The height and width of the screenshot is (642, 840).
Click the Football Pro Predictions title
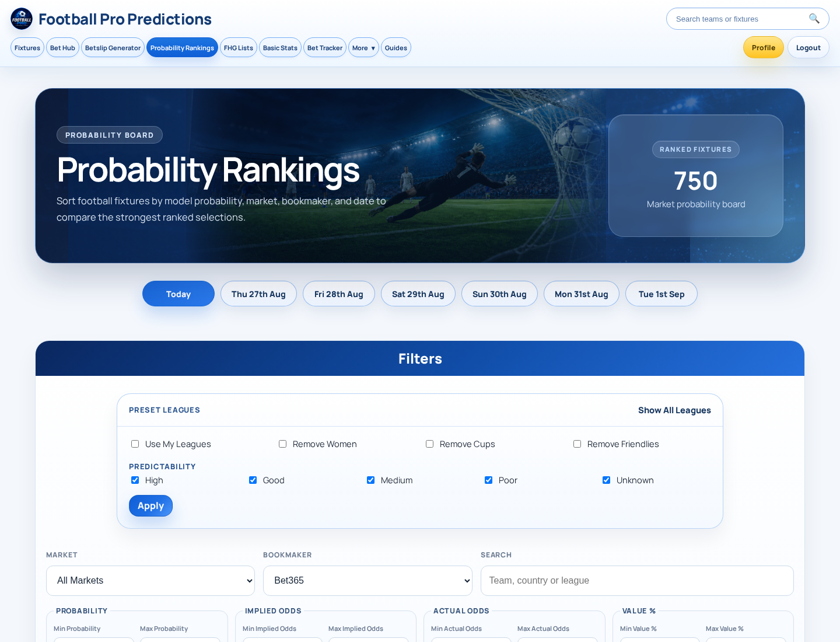click(x=125, y=19)
